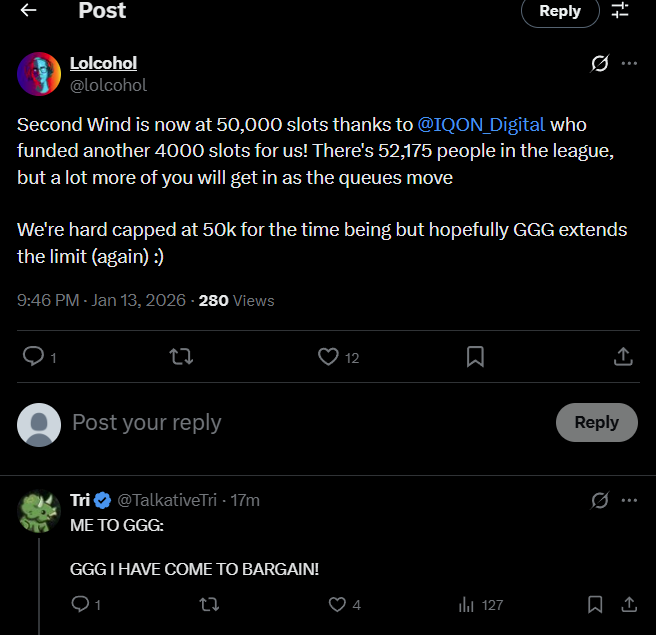This screenshot has width=656, height=635.
Task: Click the Lolcohol display name
Action: click(x=103, y=64)
